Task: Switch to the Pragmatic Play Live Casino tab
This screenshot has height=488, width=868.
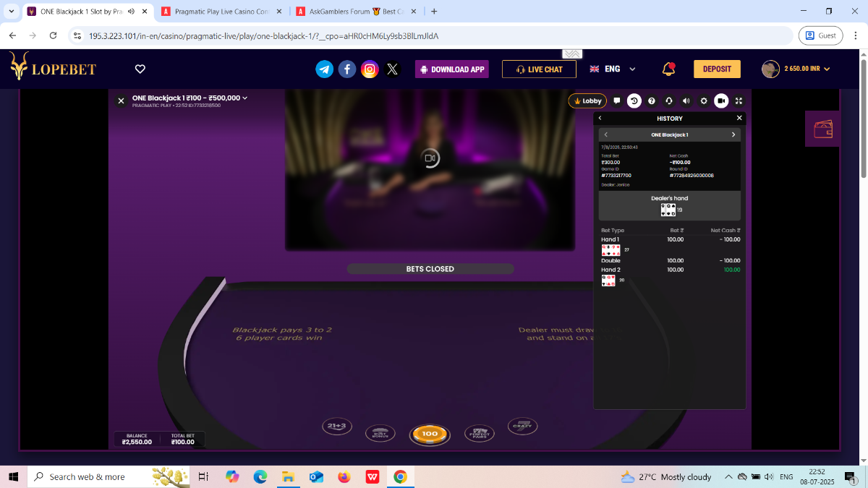Action: click(x=221, y=12)
